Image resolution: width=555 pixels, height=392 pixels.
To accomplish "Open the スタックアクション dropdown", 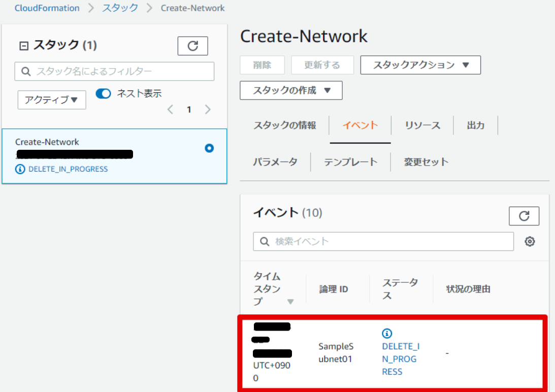I will [x=420, y=64].
